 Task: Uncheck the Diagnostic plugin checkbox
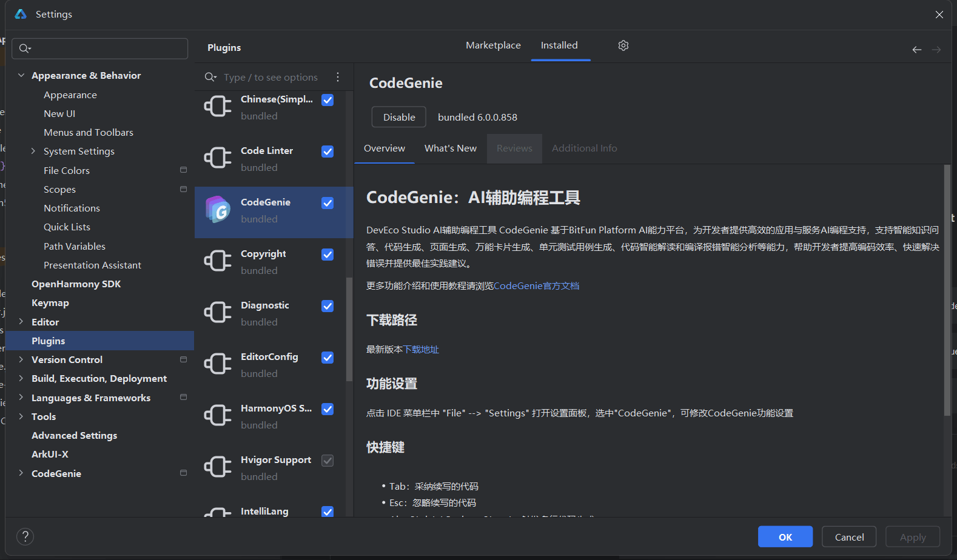coord(327,306)
